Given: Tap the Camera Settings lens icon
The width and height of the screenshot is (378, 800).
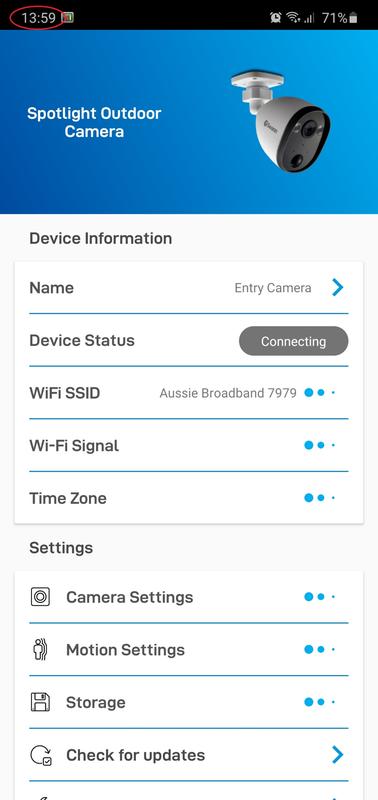Looking at the screenshot, I should [x=40, y=597].
